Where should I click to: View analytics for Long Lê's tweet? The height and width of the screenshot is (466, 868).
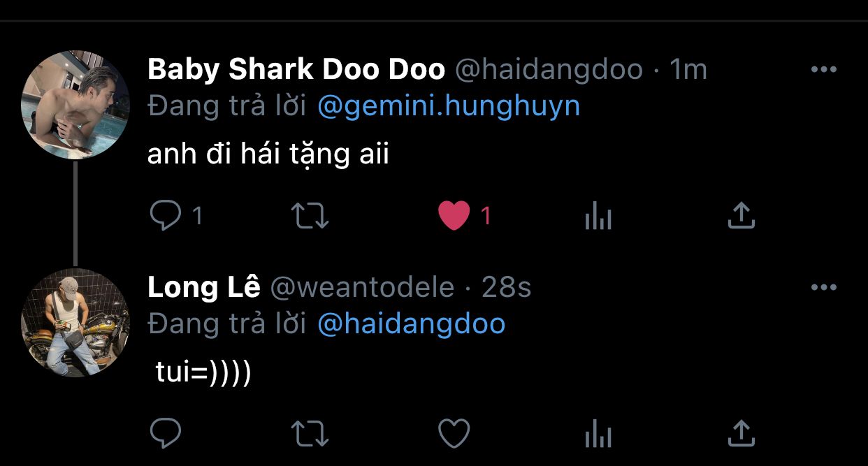598,434
